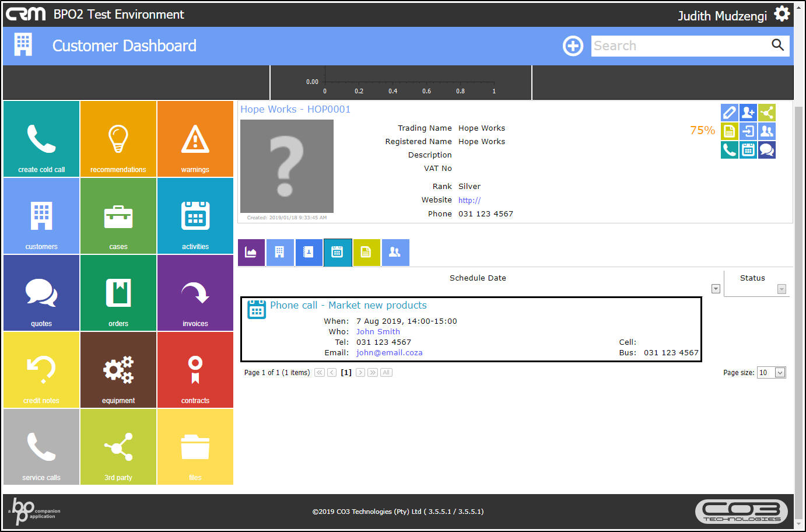806x532 pixels.
Task: Open the Page size dropdown
Action: tap(780, 373)
